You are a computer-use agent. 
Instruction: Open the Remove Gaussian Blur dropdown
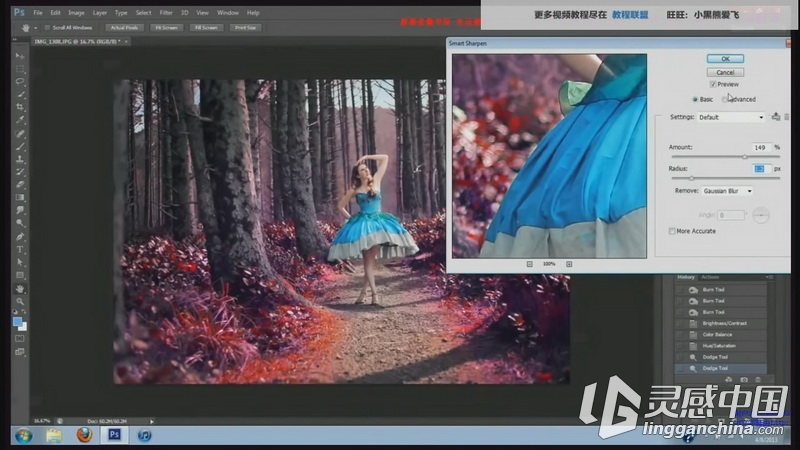click(x=727, y=191)
